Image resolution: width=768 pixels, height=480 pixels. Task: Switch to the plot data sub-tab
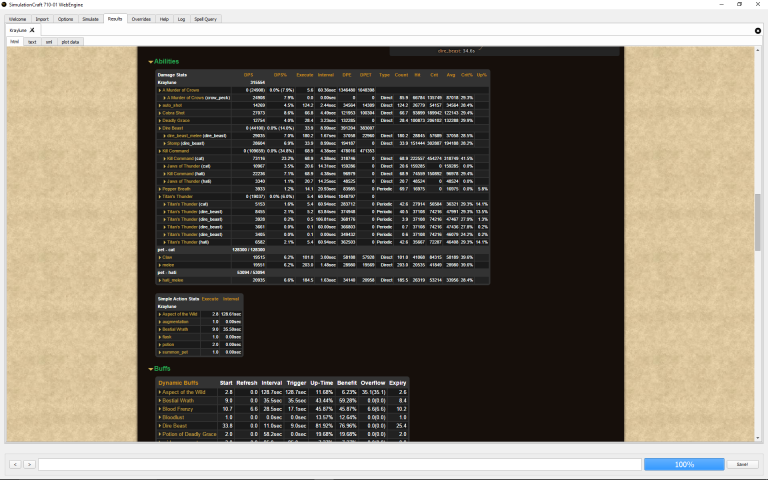[71, 42]
